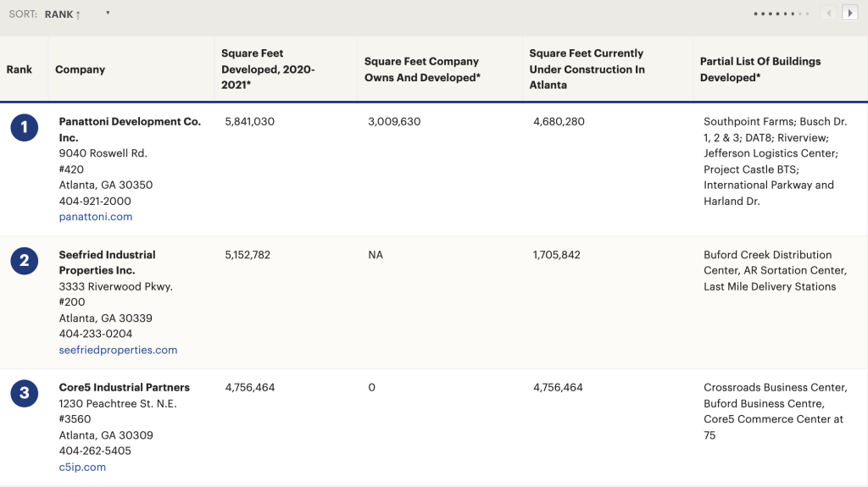Open the c5ip.com link
868x487 pixels.
(x=82, y=467)
